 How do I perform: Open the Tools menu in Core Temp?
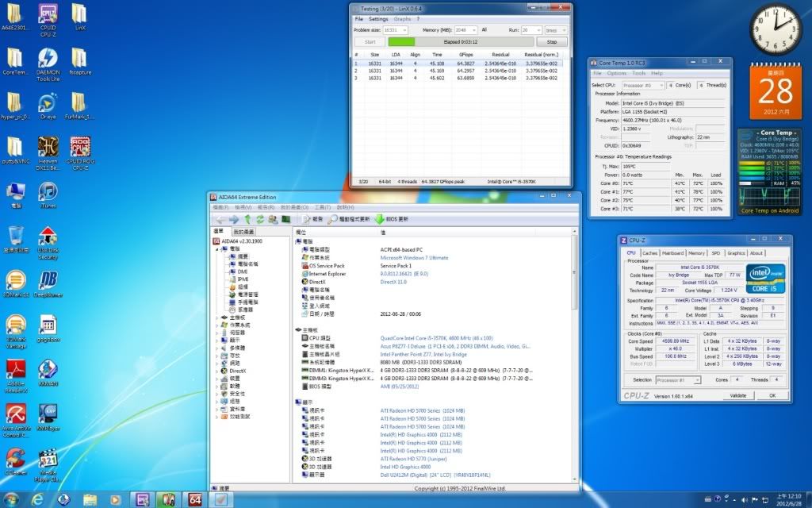638,73
